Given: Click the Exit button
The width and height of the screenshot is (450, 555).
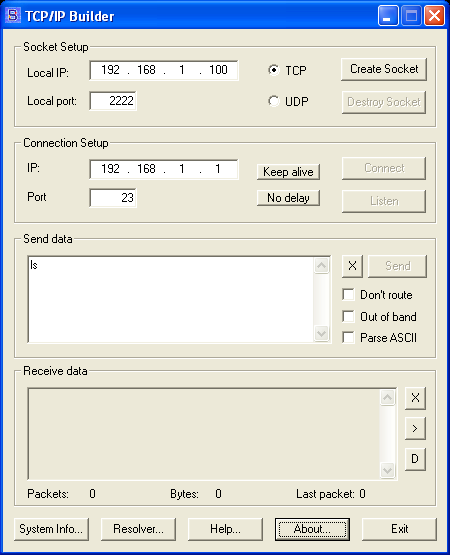Looking at the screenshot, I should click(399, 529).
